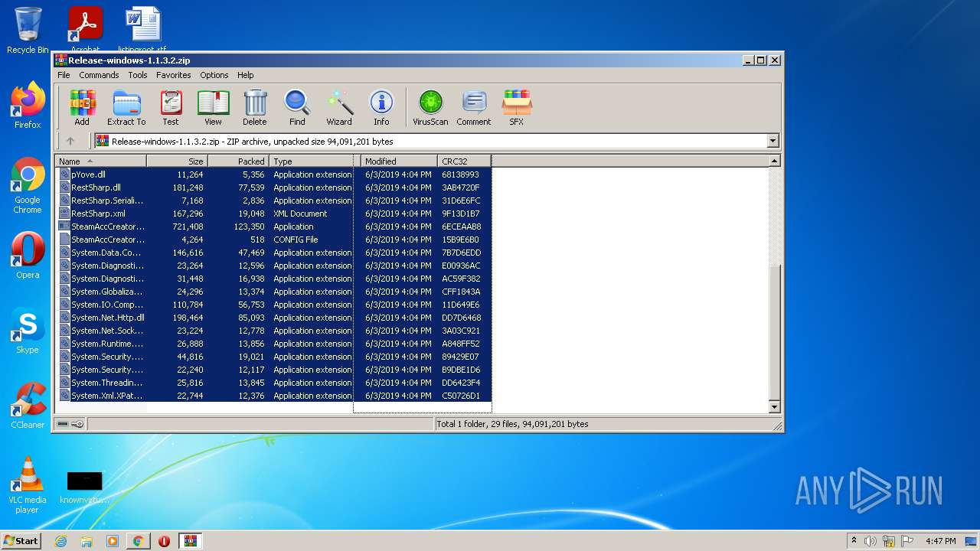Select the pYove.dll file row
Screen dimensions: 980x551
[x=275, y=174]
